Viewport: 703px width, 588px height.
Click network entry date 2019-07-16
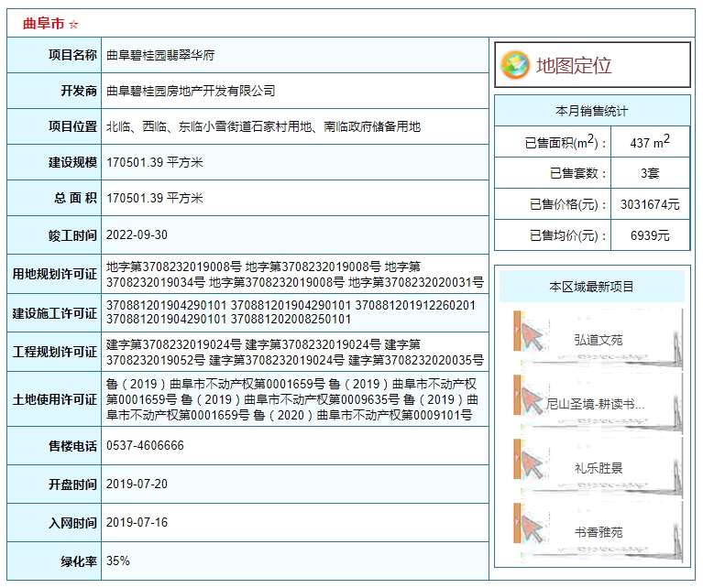point(137,523)
